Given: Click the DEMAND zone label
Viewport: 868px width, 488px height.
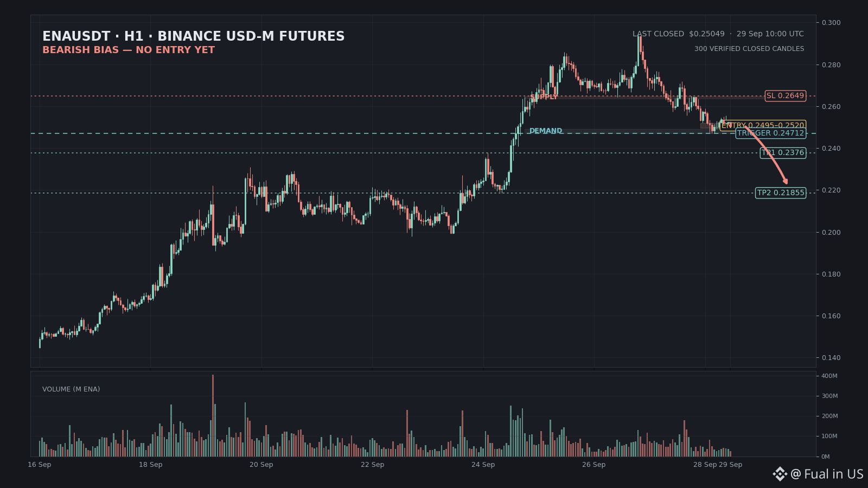Looking at the screenshot, I should tap(546, 131).
